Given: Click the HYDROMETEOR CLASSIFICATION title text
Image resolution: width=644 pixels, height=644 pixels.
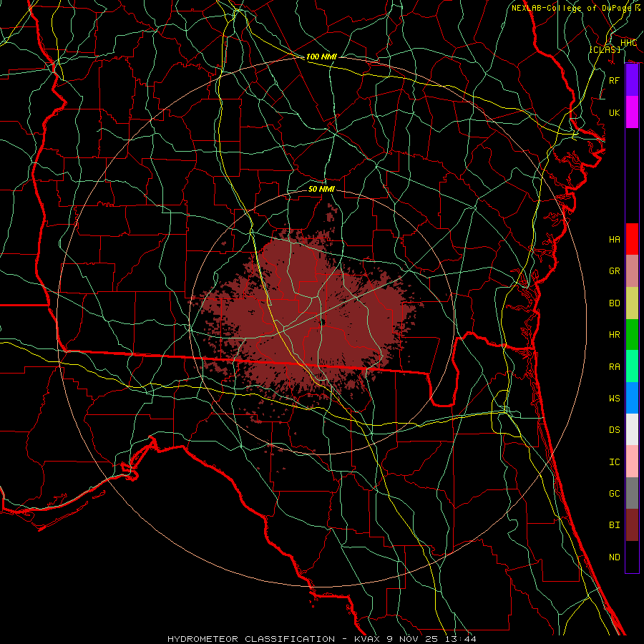Looking at the screenshot, I should (x=251, y=639).
